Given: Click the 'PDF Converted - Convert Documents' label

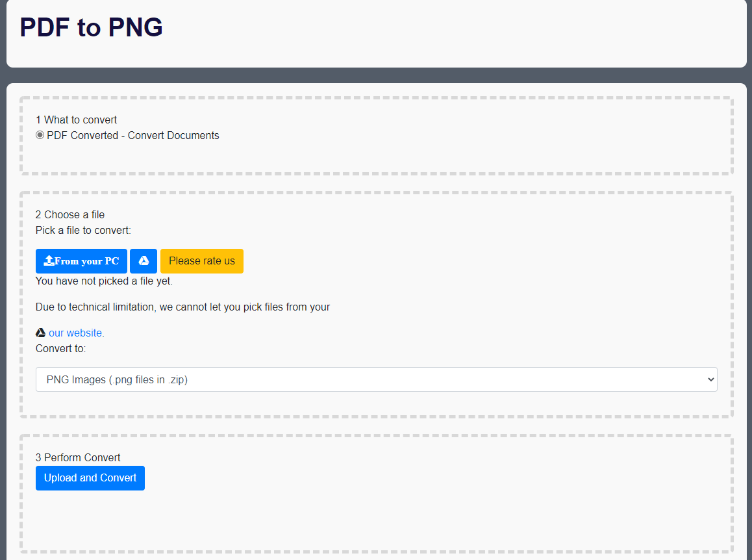Looking at the screenshot, I should tap(133, 136).
